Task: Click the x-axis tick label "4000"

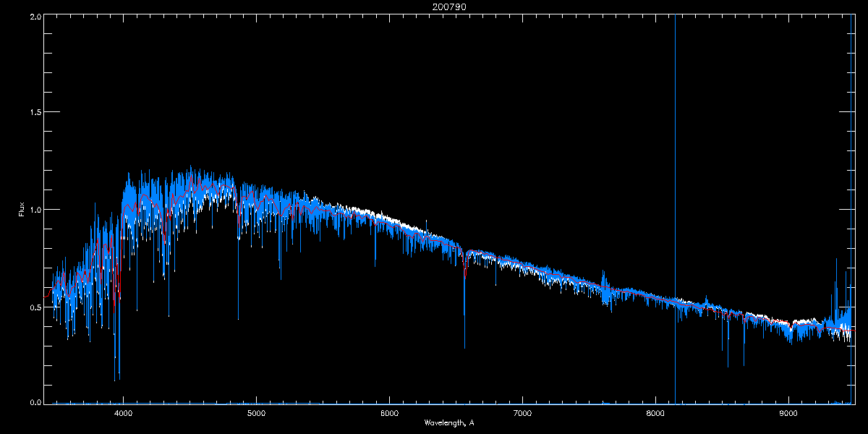Action: (x=123, y=413)
